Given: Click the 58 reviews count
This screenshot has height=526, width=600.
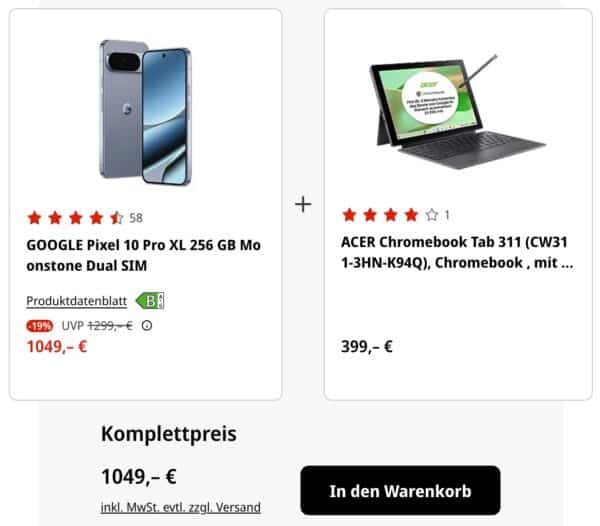Looking at the screenshot, I should (136, 217).
